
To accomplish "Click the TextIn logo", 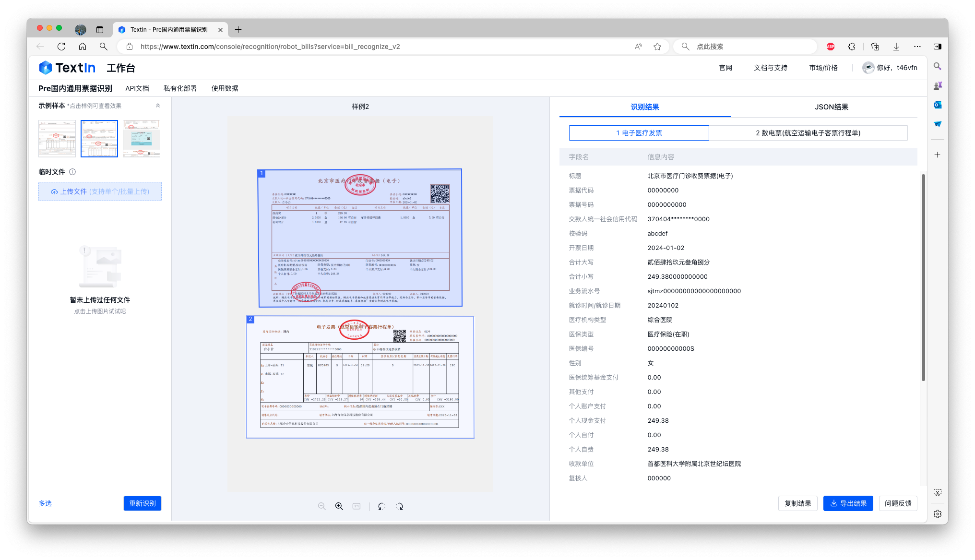I will tap(67, 68).
